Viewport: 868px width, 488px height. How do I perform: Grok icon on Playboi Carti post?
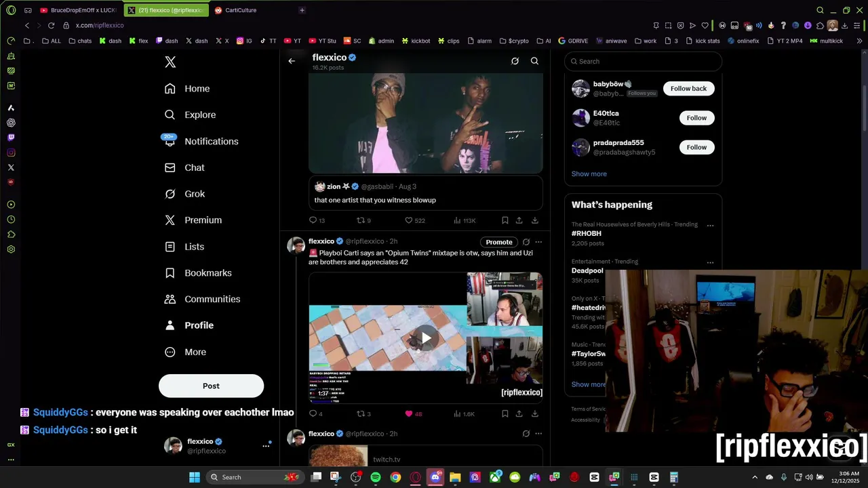526,242
